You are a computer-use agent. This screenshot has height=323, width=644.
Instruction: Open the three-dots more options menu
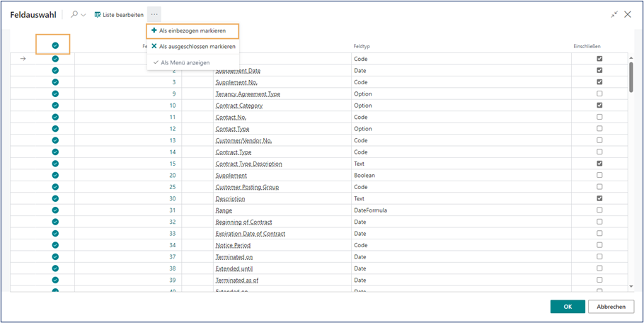pos(154,15)
